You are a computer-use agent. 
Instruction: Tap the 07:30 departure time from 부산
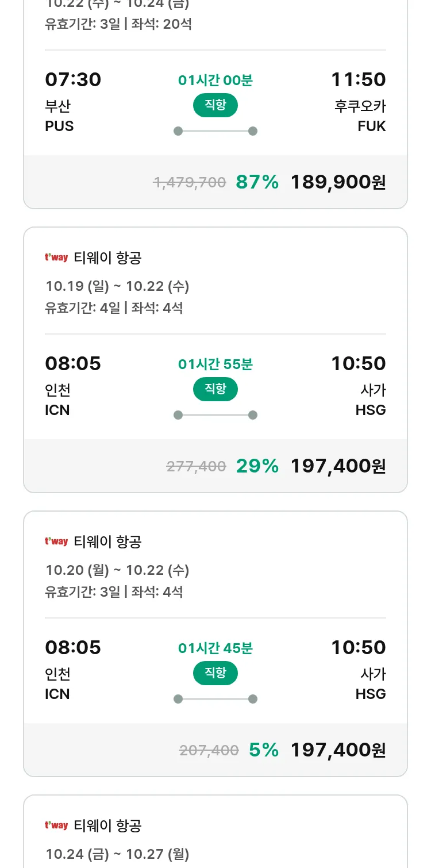(73, 79)
